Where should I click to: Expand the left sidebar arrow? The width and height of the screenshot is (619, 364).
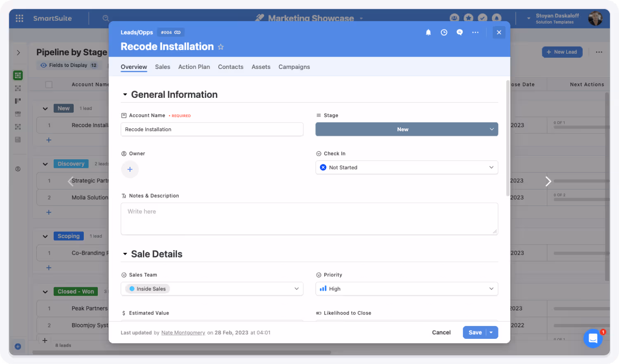point(18,52)
